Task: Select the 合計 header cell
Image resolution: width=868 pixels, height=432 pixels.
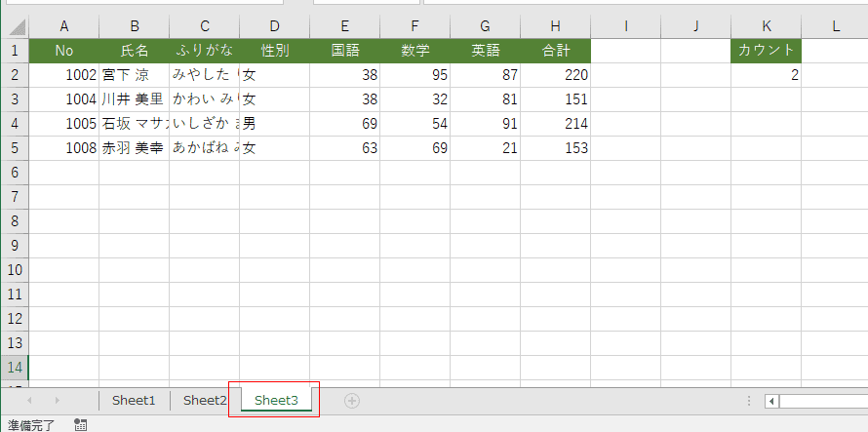Action: [x=556, y=51]
